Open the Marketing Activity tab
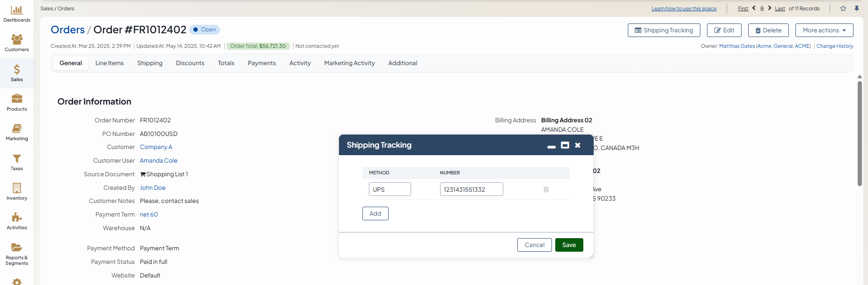868x285 pixels. 349,63
